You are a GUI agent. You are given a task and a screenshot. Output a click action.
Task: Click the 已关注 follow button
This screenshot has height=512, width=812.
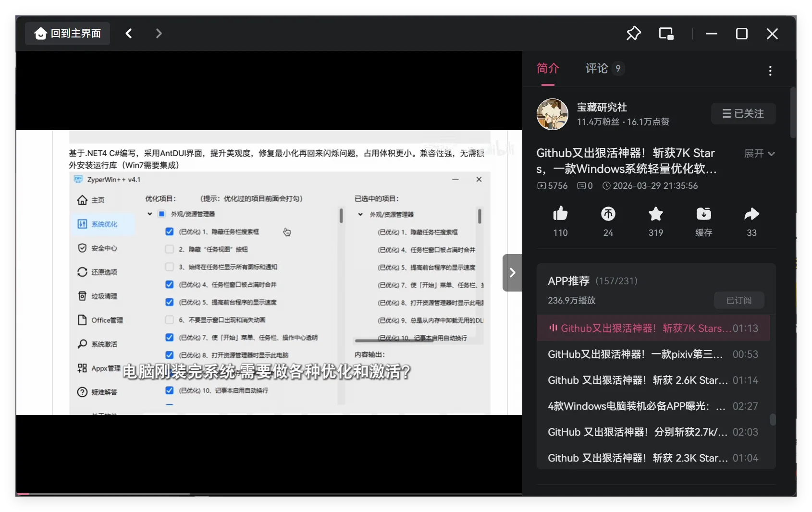(743, 113)
